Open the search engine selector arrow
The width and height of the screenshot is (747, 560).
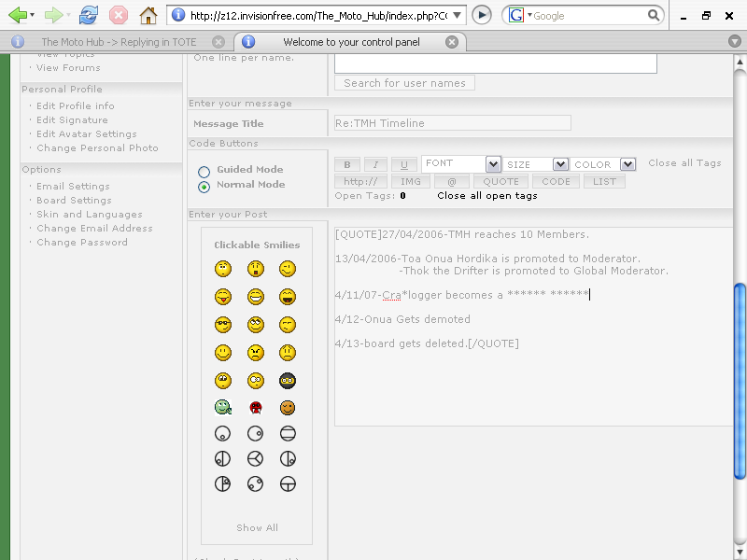tap(529, 15)
